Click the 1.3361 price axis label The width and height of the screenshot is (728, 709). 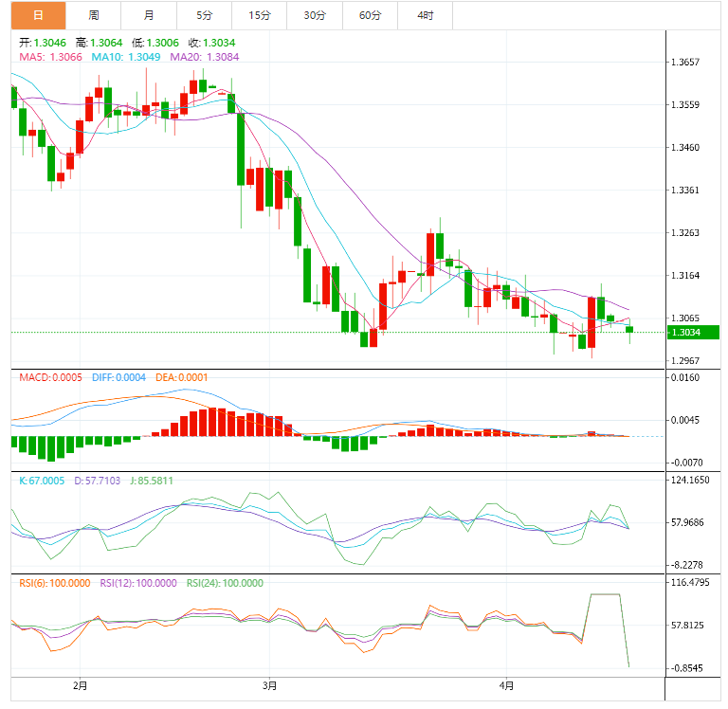pos(685,191)
